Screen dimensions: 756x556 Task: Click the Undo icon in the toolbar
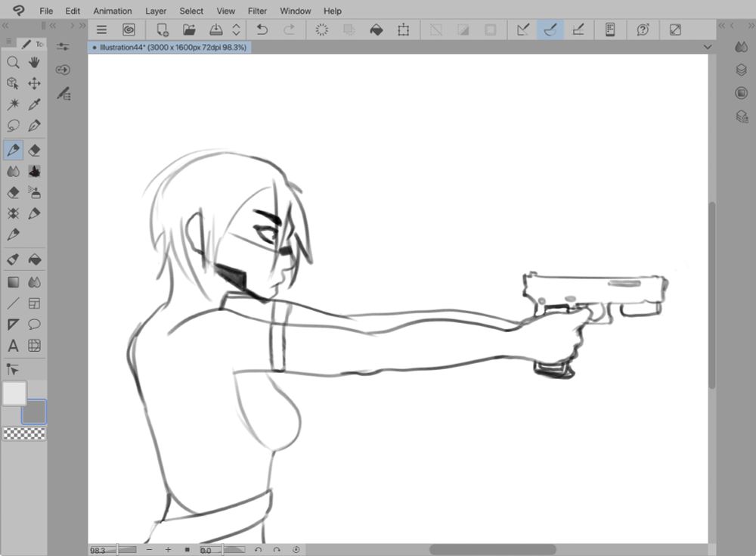tap(262, 30)
